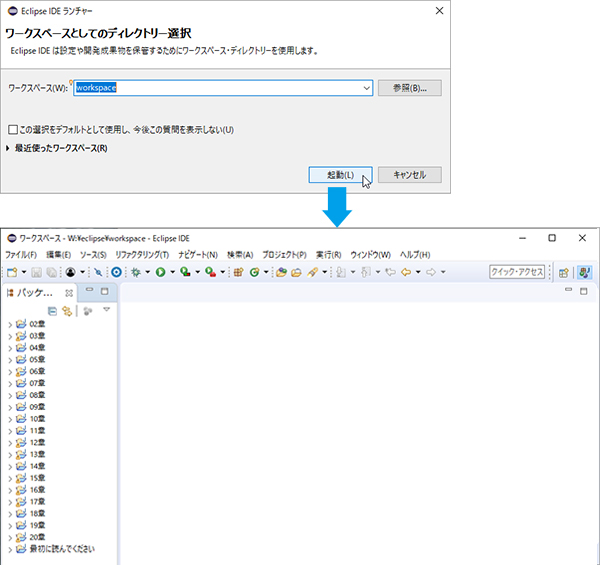Open the New wizard dropdown arrow
Image resolution: width=600 pixels, height=565 pixels.
tap(24, 272)
